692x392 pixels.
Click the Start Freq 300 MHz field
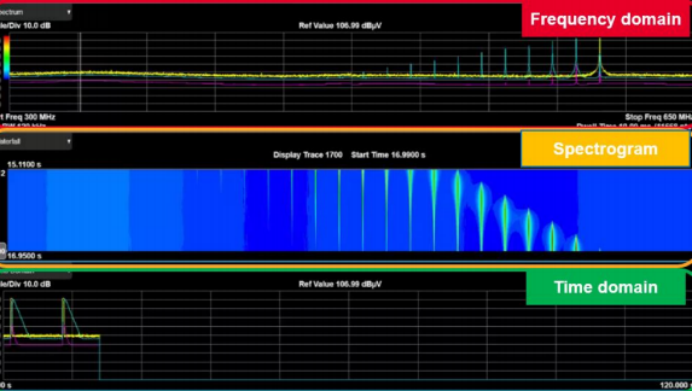pos(27,117)
